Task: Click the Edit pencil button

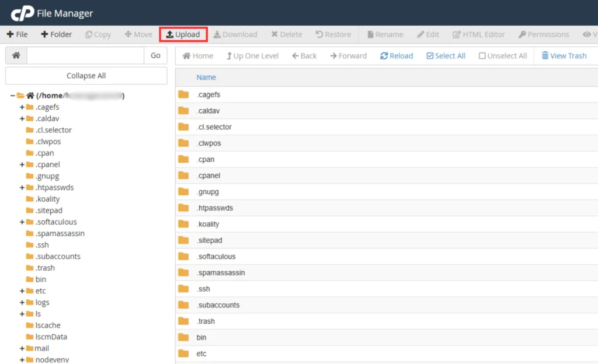Action: point(428,34)
